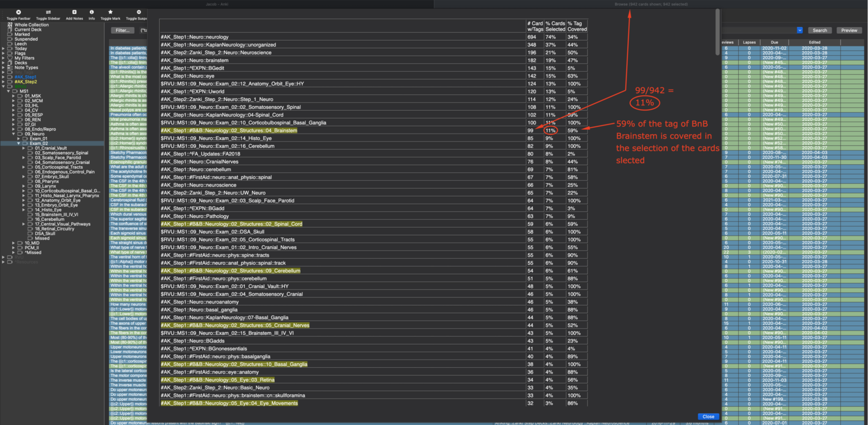
Task: Click the '% Tag Covered' column header
Action: pos(577,26)
